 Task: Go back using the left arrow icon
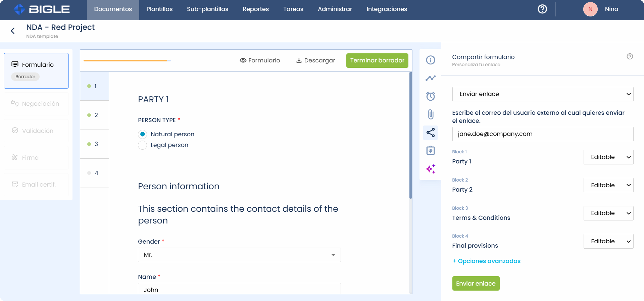pos(13,31)
